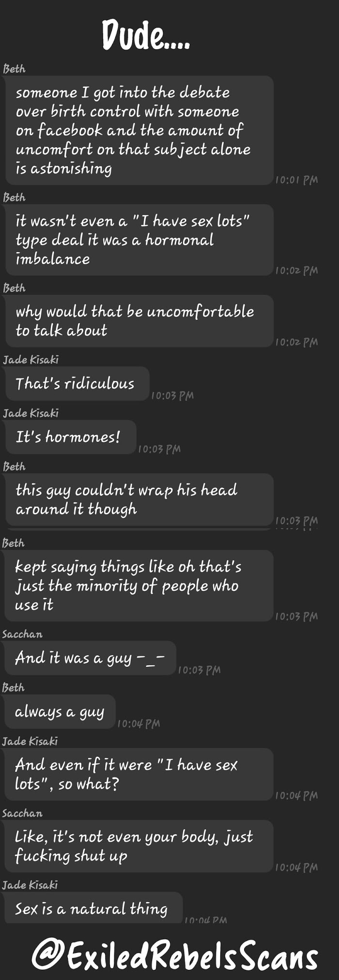Click the "Dude...." title at top
The width and height of the screenshot is (339, 980).
[145, 35]
